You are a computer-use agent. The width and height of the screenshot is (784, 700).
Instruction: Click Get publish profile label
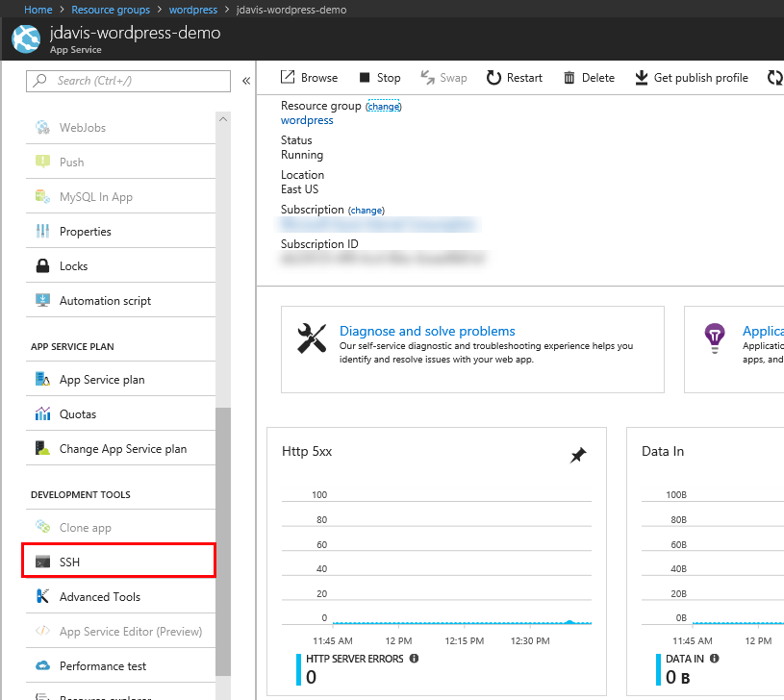(700, 78)
